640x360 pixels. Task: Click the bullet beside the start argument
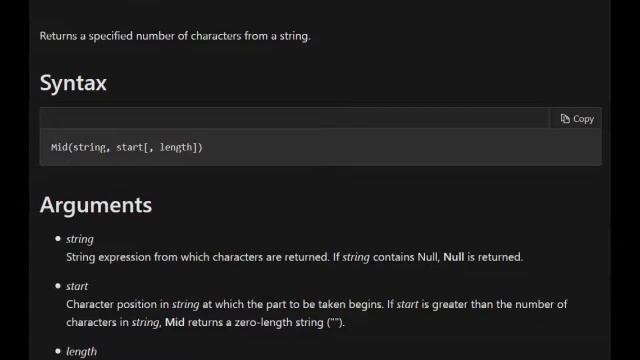point(58,286)
